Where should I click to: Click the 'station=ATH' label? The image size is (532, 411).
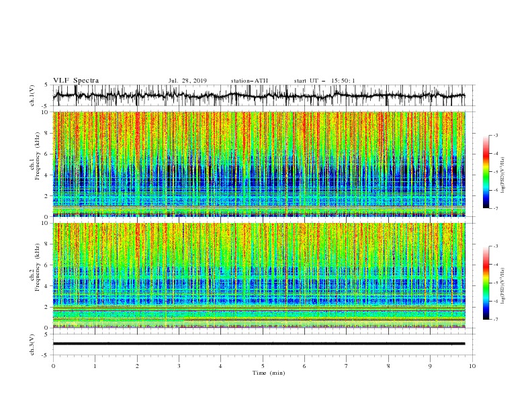tap(249, 81)
